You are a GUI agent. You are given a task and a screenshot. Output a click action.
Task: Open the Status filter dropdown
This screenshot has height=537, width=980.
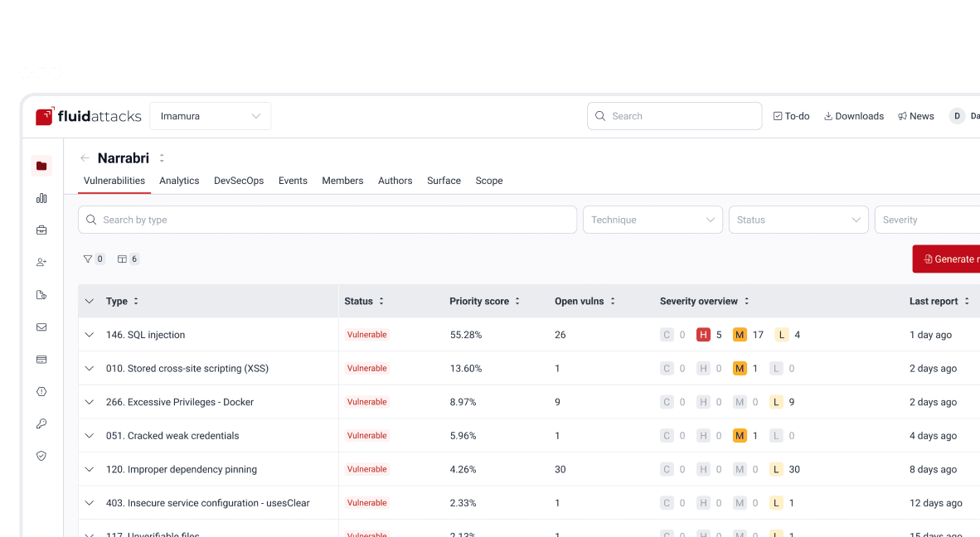click(798, 220)
